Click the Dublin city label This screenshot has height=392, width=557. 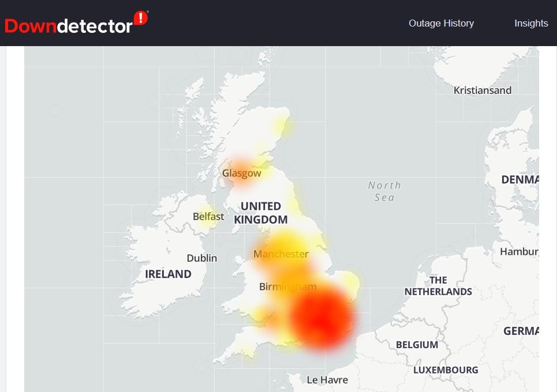click(202, 258)
